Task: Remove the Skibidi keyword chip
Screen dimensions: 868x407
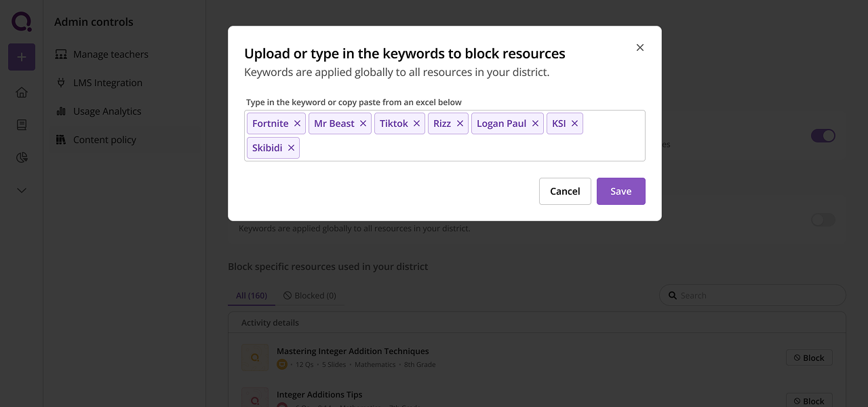Action: point(291,148)
